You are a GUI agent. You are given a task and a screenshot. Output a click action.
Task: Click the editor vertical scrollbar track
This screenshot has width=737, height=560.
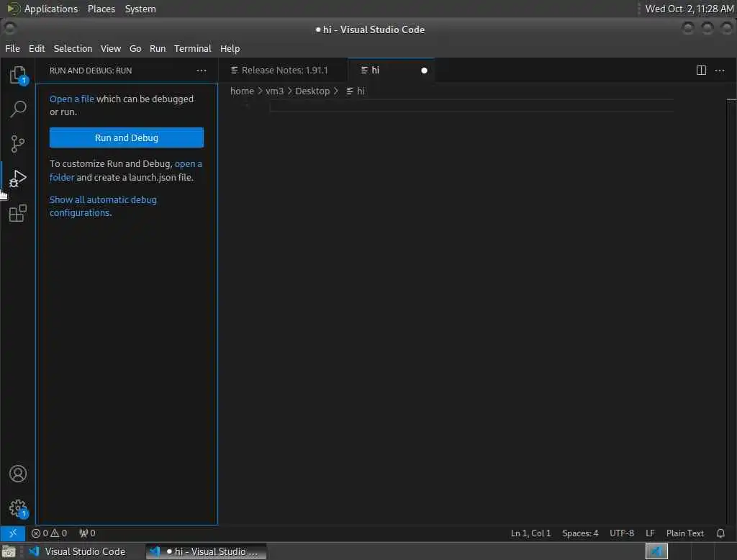pos(731,310)
